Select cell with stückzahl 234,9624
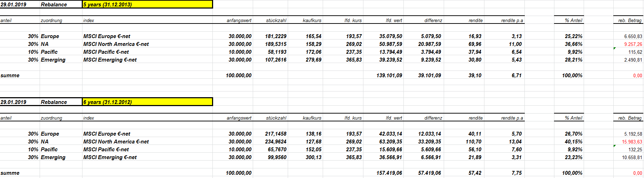Screen dimensions: 644x178 tap(276, 142)
